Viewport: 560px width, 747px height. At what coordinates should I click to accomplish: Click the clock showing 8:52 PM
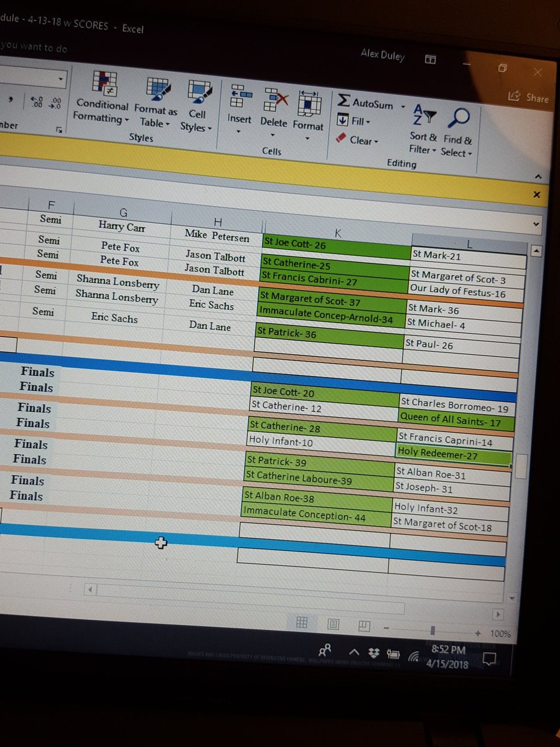(x=448, y=650)
